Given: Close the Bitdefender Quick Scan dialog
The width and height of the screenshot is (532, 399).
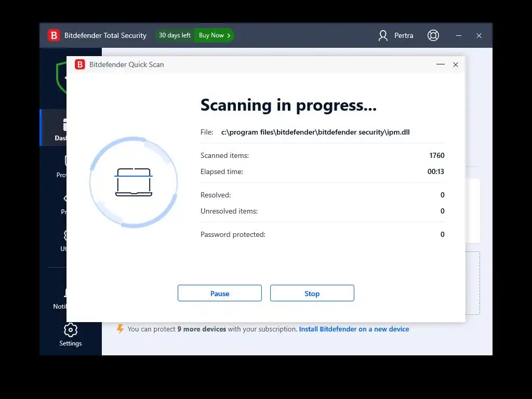Looking at the screenshot, I should click(x=455, y=64).
